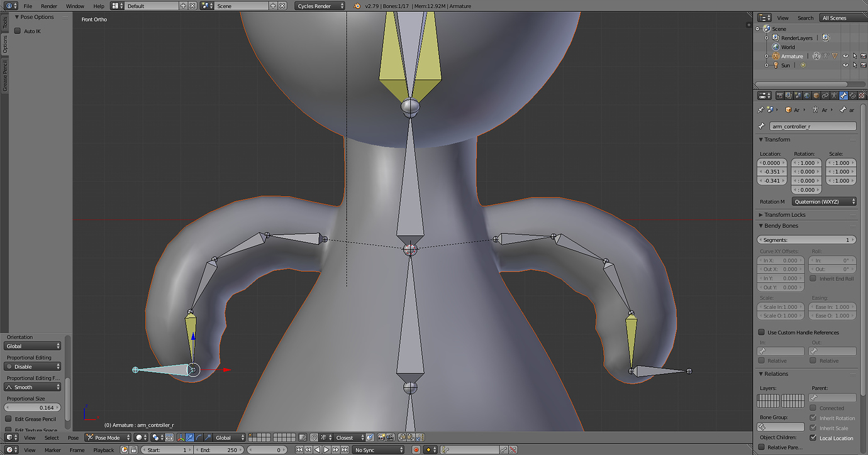This screenshot has height=455, width=868.
Task: Toggle Sun renderability camera in Outliner
Action: pos(864,65)
